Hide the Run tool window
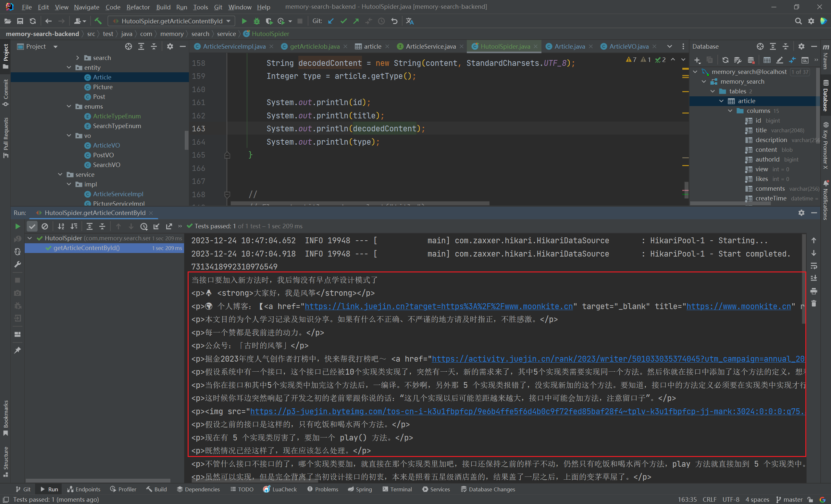This screenshot has width=831, height=504. [x=814, y=213]
